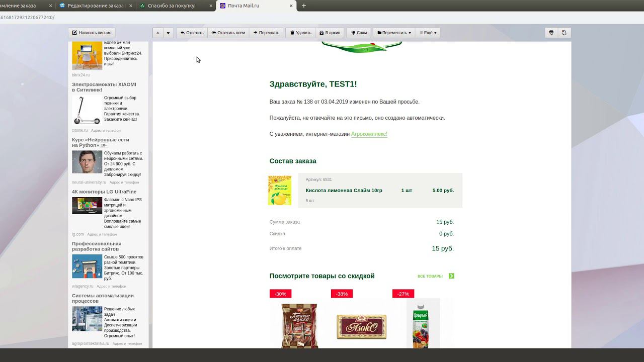This screenshot has width=644, height=362.
Task: Open the citilink.ru link
Action: click(79, 130)
